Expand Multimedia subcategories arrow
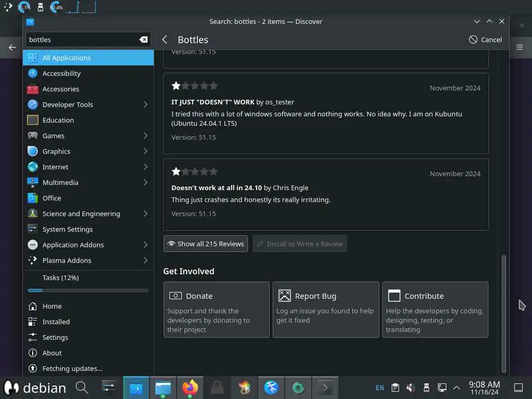The height and width of the screenshot is (399, 532). [145, 182]
